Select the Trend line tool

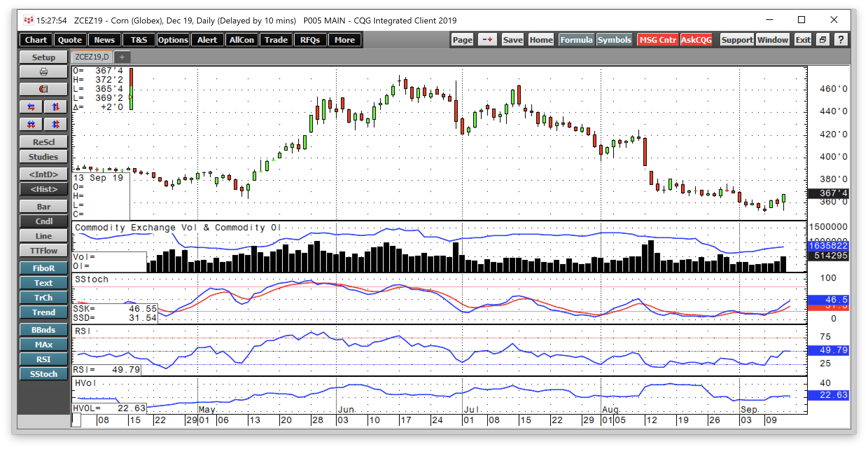[x=43, y=312]
